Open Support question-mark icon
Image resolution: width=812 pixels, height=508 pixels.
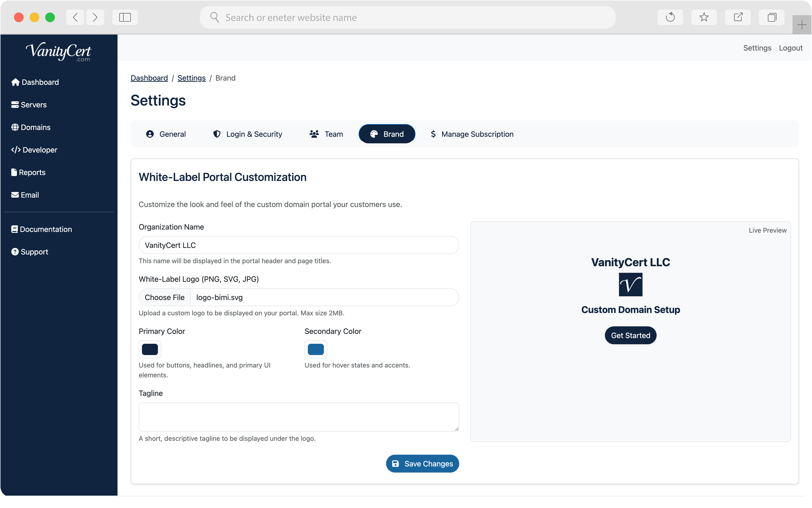(x=15, y=252)
